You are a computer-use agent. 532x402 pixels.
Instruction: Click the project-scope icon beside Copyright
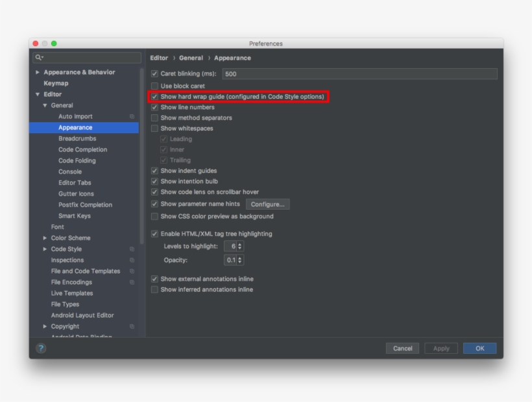132,327
